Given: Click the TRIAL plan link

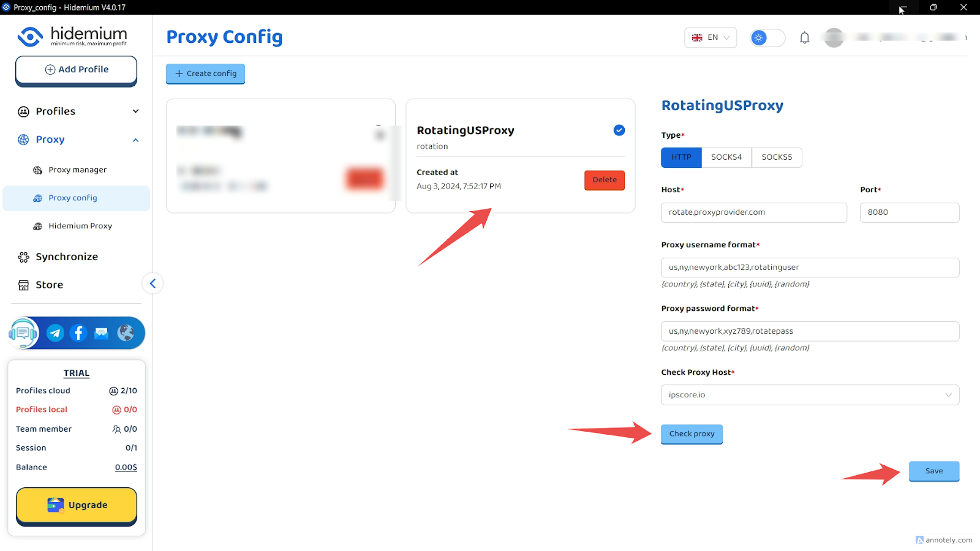Looking at the screenshot, I should coord(77,373).
